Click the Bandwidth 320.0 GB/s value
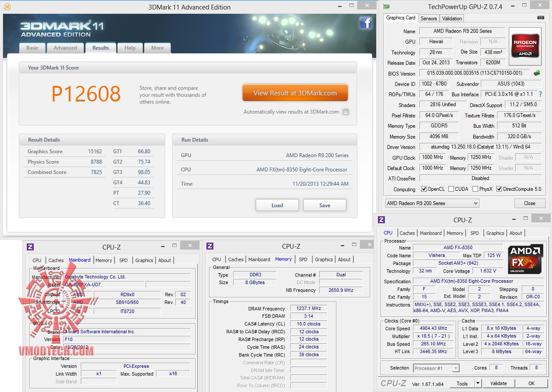This screenshot has height=392, width=552. pyautogui.click(x=519, y=136)
